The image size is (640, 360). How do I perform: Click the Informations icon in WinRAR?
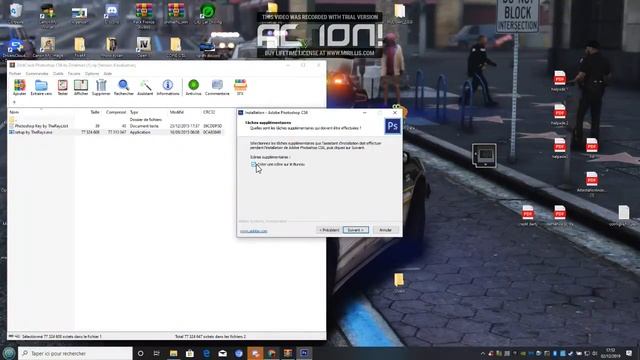[168, 87]
